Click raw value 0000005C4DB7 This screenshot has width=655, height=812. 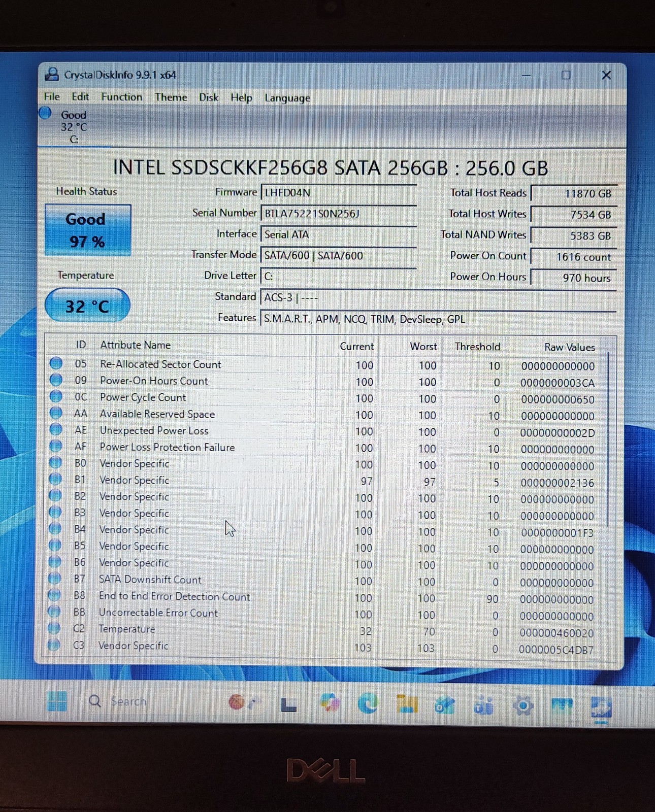[556, 650]
